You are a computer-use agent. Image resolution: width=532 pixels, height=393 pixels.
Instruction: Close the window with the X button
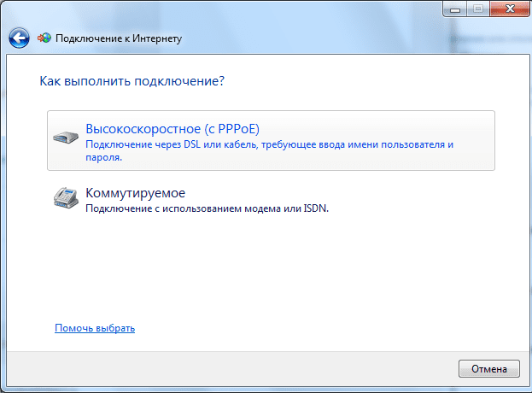(x=510, y=9)
